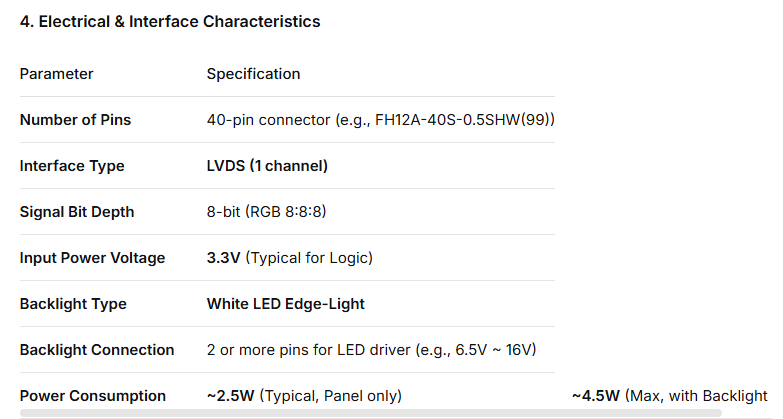The image size is (783, 419).
Task: Click the LVDS (1 channel) value
Action: tap(267, 166)
